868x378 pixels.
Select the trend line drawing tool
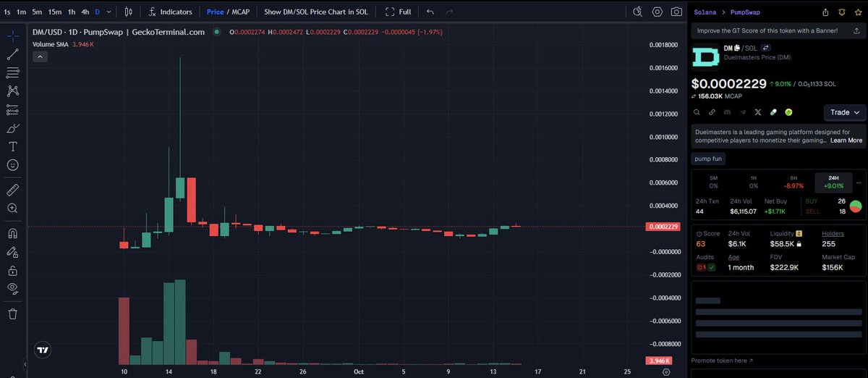[x=12, y=54]
